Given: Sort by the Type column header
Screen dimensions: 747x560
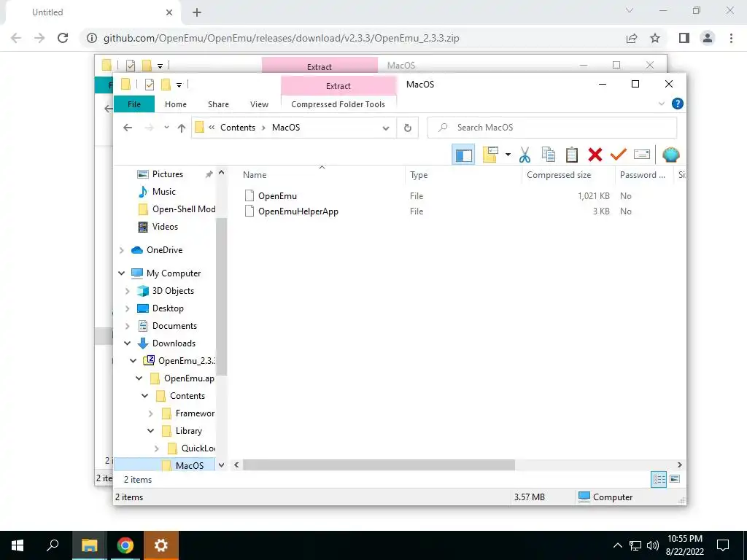Looking at the screenshot, I should [x=464, y=175].
